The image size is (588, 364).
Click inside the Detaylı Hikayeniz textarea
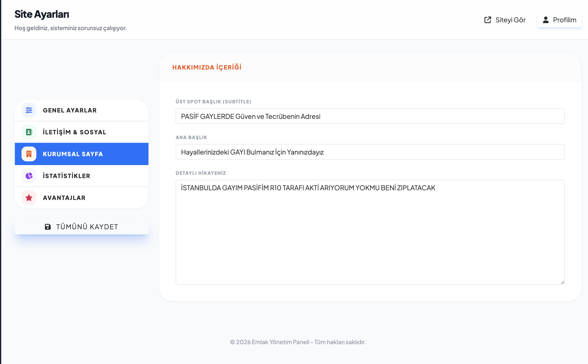pos(370,232)
